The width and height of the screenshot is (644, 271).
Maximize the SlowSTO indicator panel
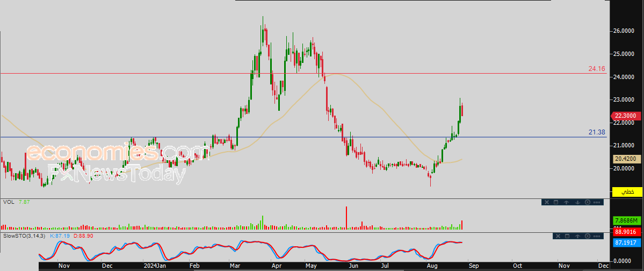(567, 236)
